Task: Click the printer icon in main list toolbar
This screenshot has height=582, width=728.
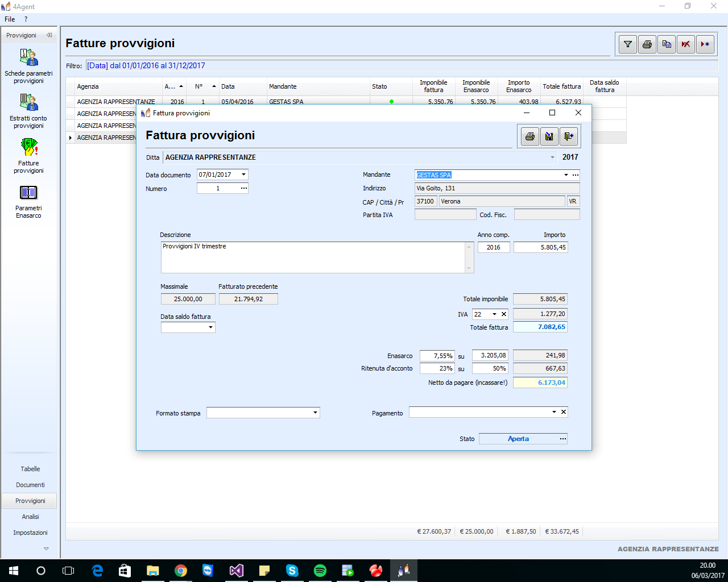Action: 647,44
